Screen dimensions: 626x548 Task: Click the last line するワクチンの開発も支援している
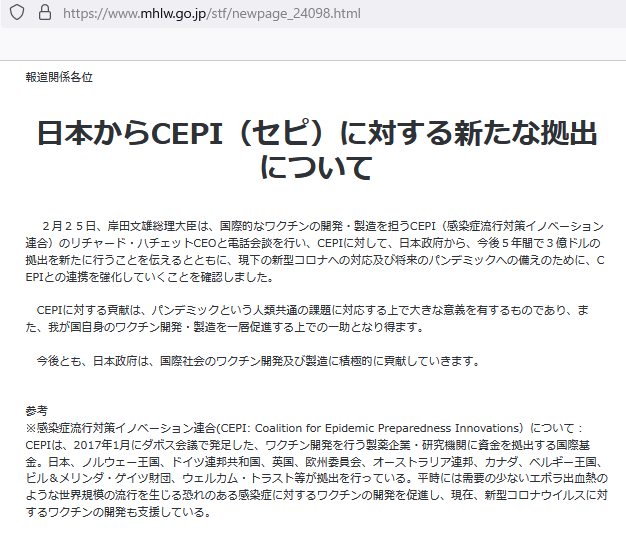pos(119,512)
